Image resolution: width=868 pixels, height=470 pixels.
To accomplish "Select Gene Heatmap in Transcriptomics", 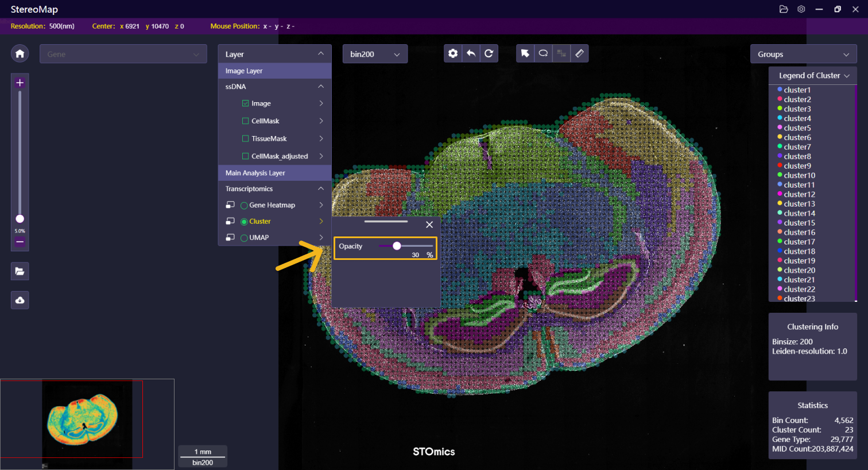I will coord(244,205).
